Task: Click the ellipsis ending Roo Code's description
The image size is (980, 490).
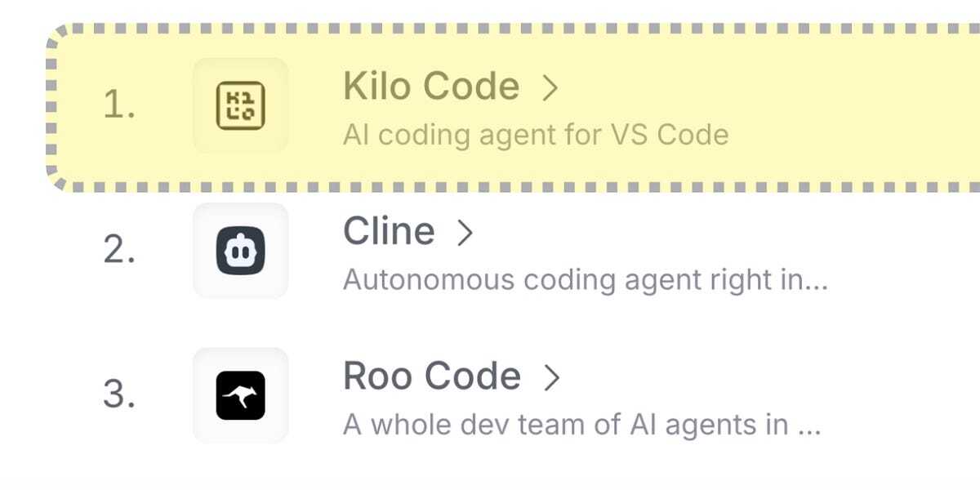Action: click(808, 433)
